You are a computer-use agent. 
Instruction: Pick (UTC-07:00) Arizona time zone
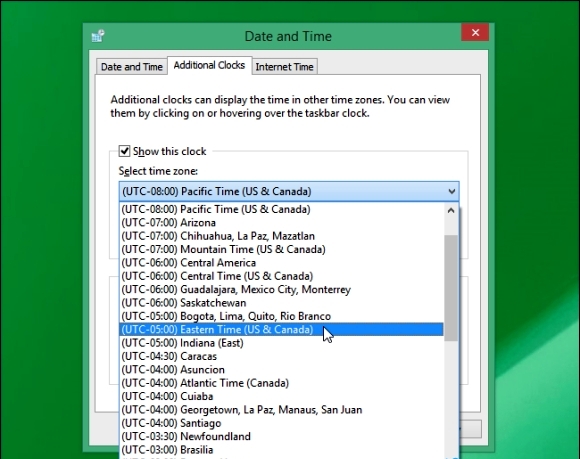click(x=281, y=223)
